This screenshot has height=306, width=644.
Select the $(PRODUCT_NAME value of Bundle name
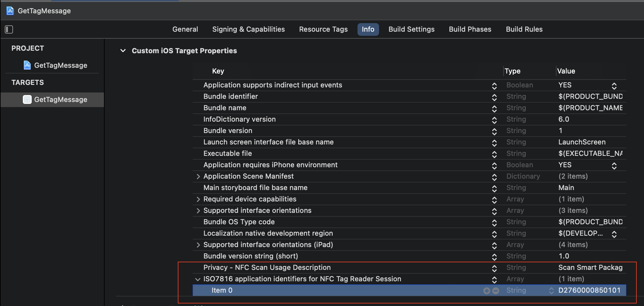coord(590,108)
